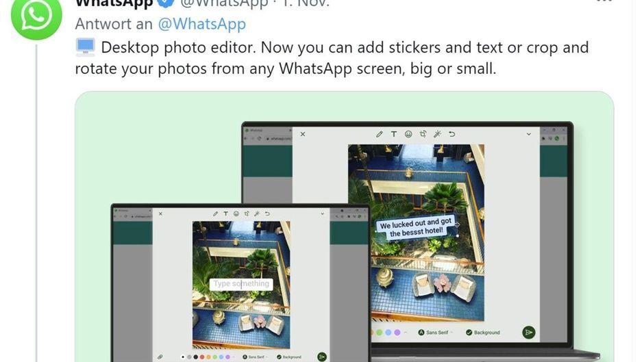Screen dimensions: 644x362
Task: Click the Type something text field
Action: click(241, 284)
